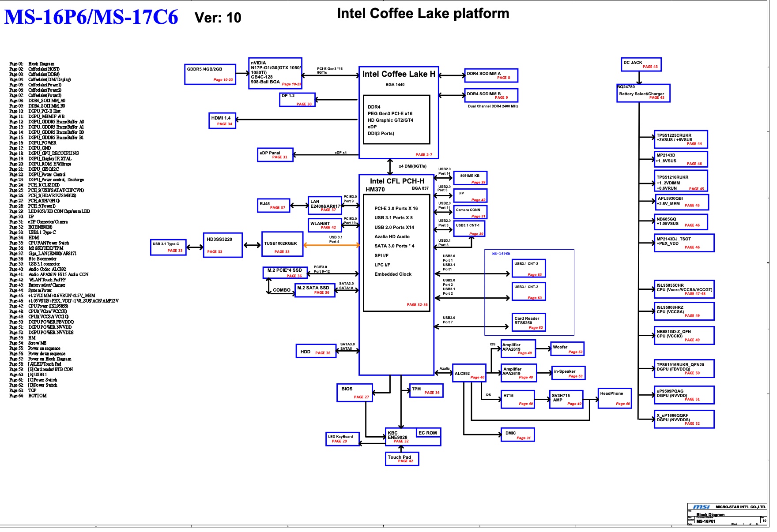The image size is (777, 532).
Task: Select the DDR4 SODIMM A block
Action: pos(491,75)
